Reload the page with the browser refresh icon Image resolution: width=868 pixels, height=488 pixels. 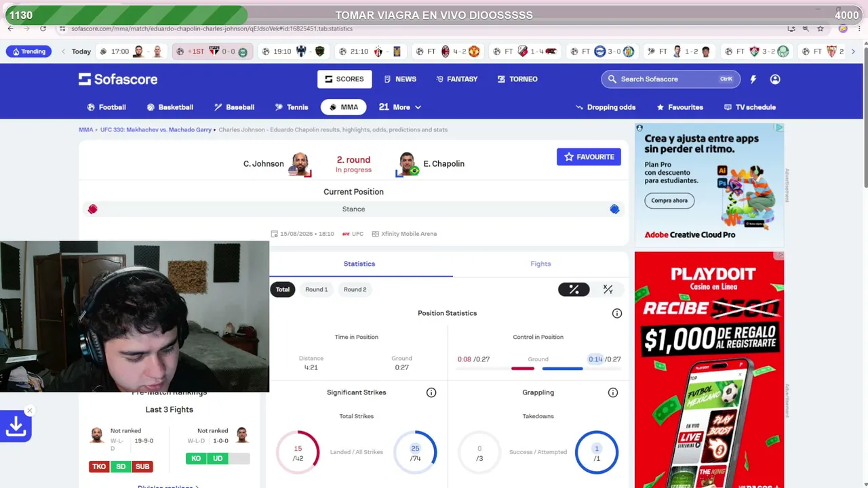click(x=43, y=28)
